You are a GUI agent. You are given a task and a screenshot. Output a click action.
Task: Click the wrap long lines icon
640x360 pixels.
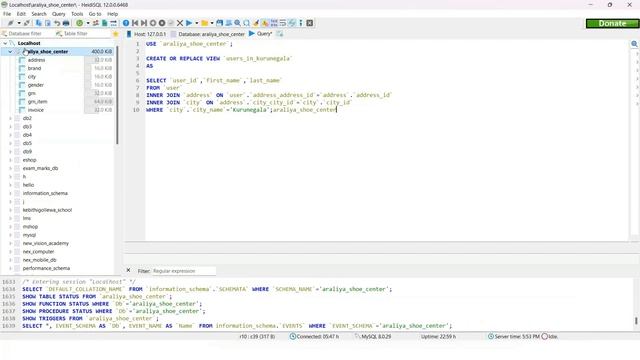(x=282, y=23)
